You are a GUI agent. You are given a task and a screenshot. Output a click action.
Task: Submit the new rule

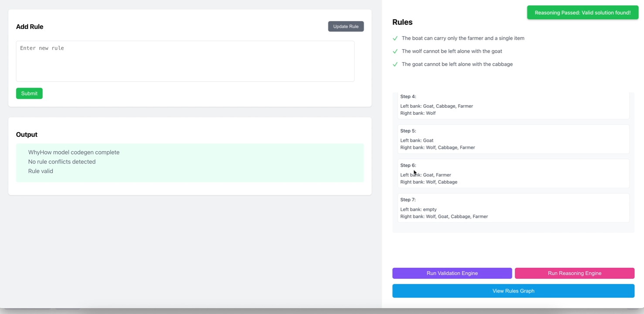pos(29,93)
